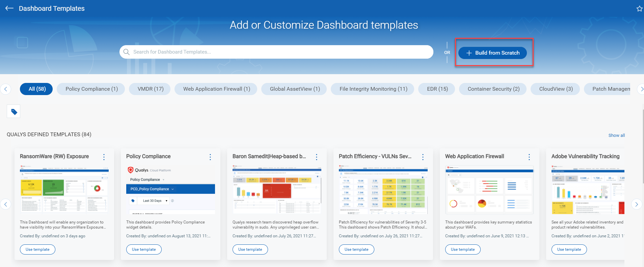Screen dimensions: 644x267
Task: Select the Policy Compliance (1) tab
Action: [91, 89]
